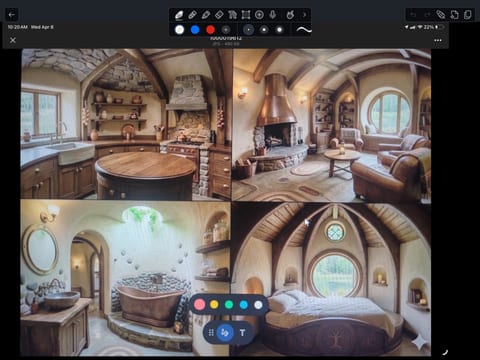Image resolution: width=480 pixels, height=360 pixels.
Task: Select pink color in floating palette
Action: click(199, 305)
